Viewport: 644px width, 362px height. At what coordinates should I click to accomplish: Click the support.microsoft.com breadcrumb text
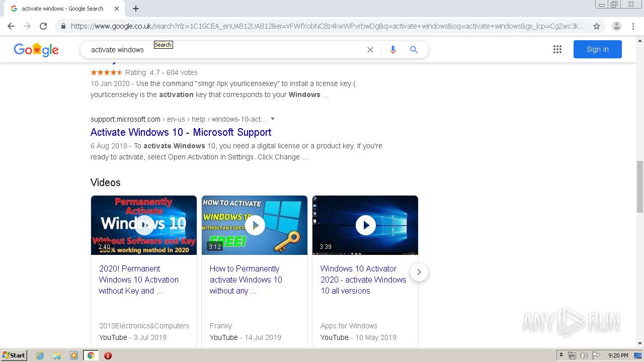pos(179,119)
